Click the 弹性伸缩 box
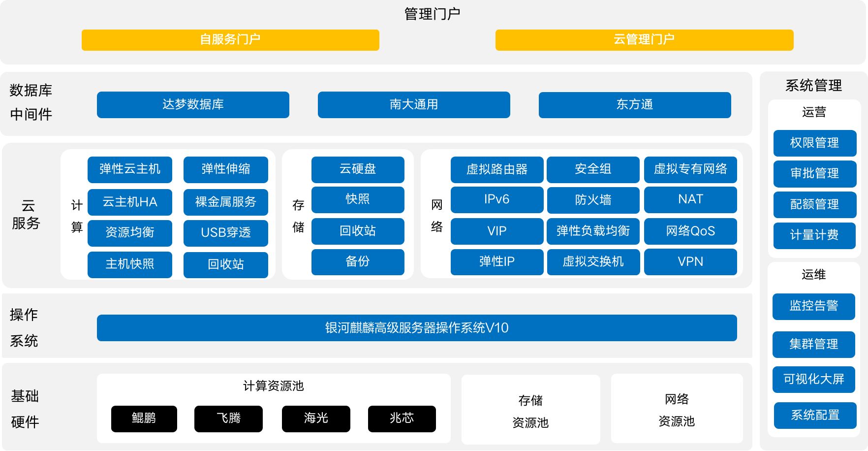This screenshot has width=868, height=451. [226, 169]
